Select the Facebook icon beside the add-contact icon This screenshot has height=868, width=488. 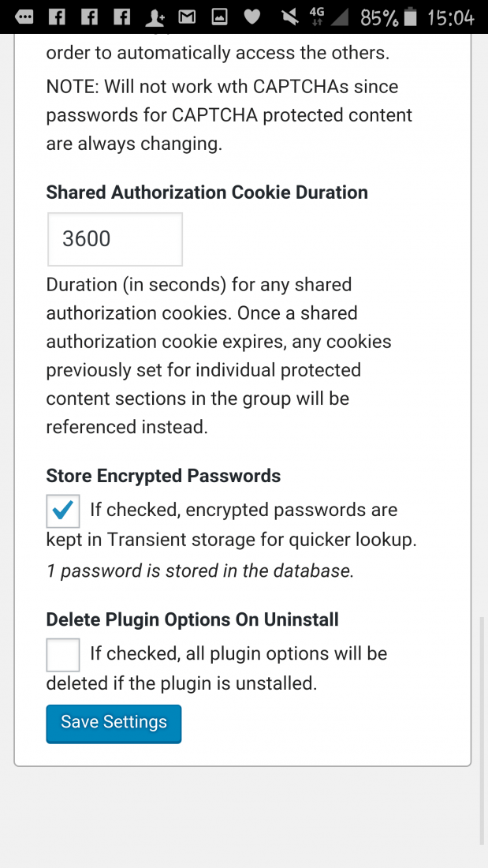122,17
